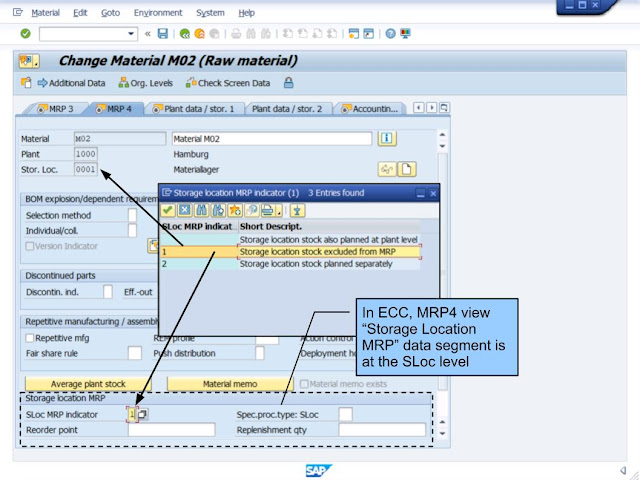Image resolution: width=640 pixels, height=480 pixels.
Task: Click the material icon left of the title
Action: (x=29, y=61)
